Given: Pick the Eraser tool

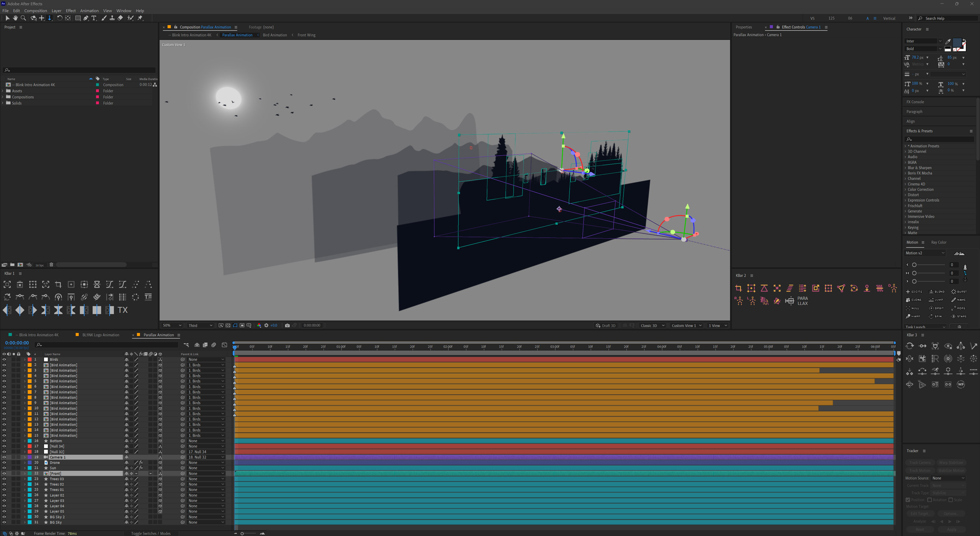Looking at the screenshot, I should coord(120,18).
